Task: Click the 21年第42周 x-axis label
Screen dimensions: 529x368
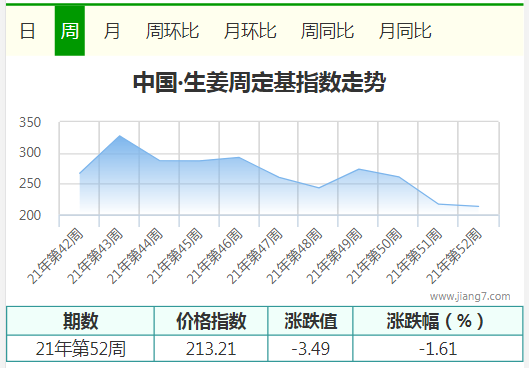Action: (55, 256)
